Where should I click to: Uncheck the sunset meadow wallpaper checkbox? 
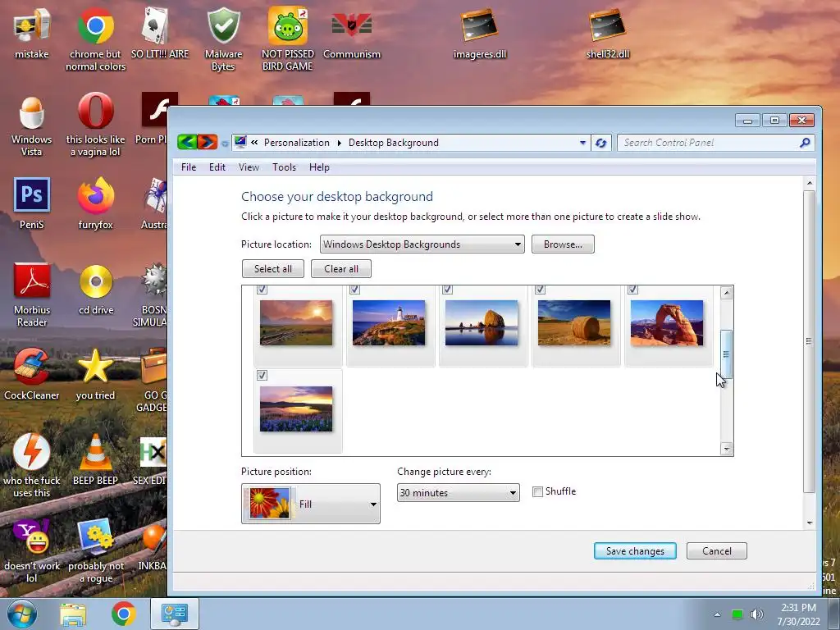click(262, 290)
